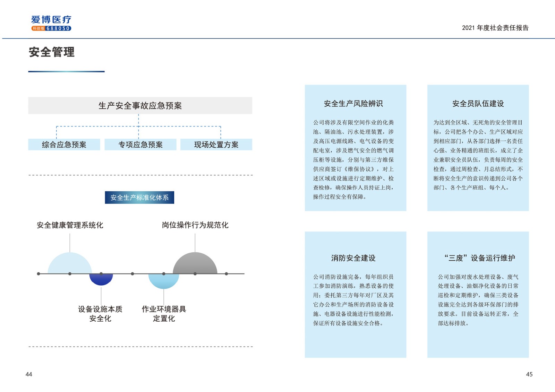Click the 安全管理 page title
Screen dimensions: 555x392
coord(52,52)
